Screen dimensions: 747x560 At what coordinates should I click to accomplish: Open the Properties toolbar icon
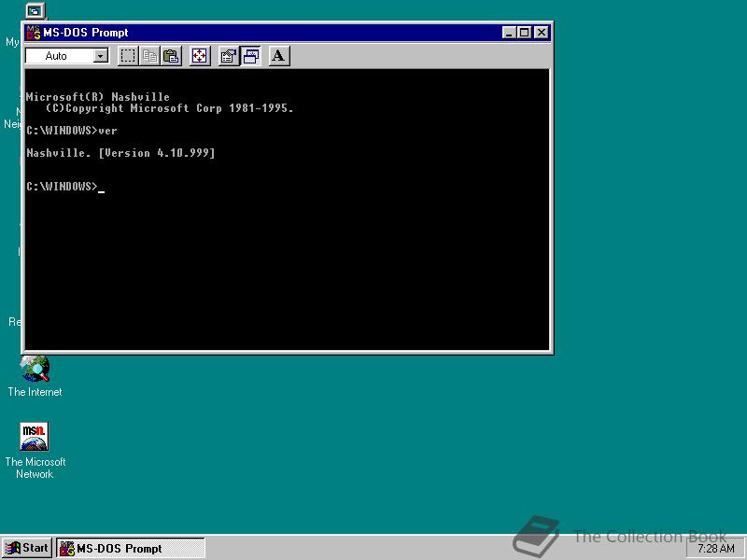(229, 56)
